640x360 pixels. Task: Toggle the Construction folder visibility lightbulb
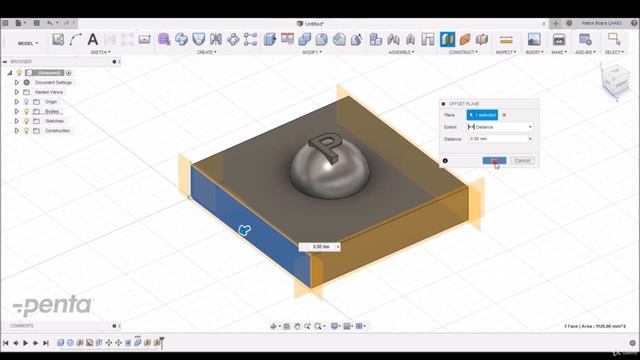(x=27, y=131)
